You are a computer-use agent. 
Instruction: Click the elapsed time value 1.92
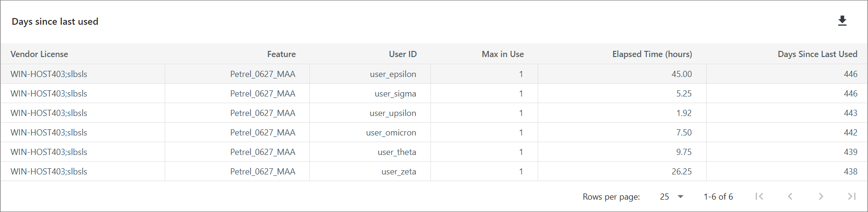(x=684, y=113)
